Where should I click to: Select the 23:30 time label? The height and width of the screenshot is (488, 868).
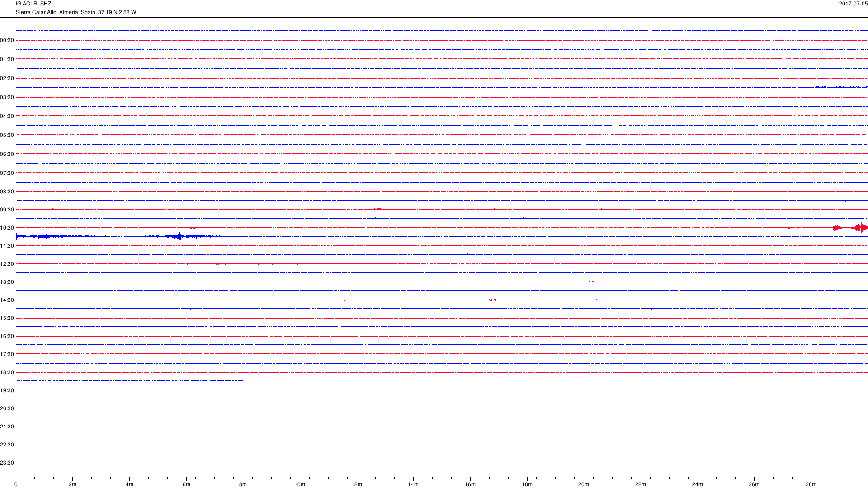[7, 463]
